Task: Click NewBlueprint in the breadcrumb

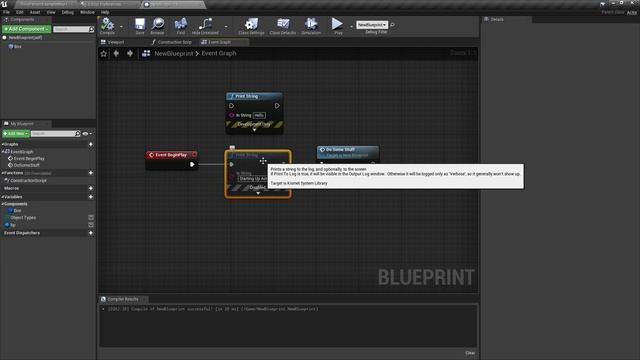Action: 173,53
